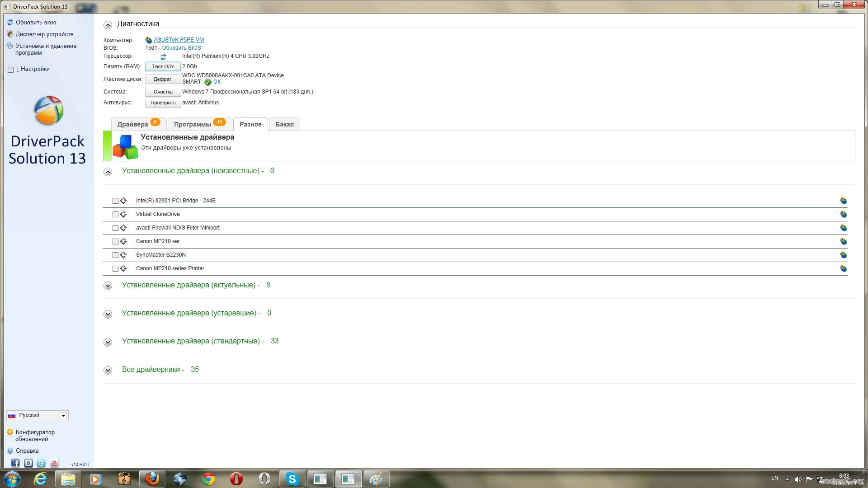The height and width of the screenshot is (488, 868).
Task: Expand the Все драйверпаки section
Action: [x=108, y=370]
